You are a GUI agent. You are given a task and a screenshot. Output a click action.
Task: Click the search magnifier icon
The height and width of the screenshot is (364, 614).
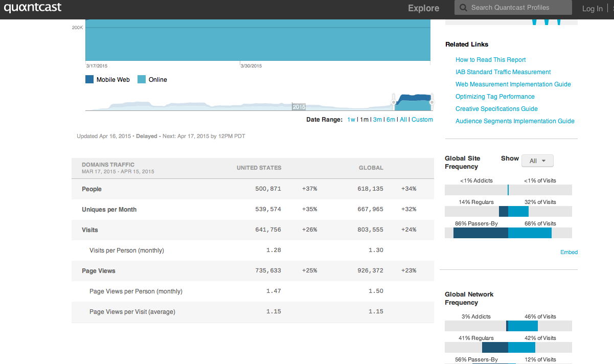(463, 8)
